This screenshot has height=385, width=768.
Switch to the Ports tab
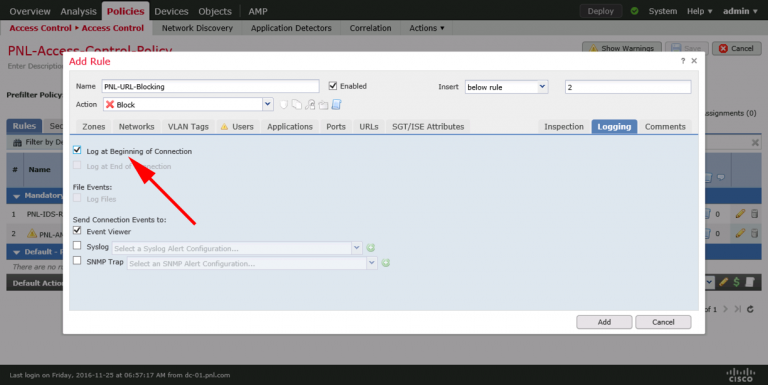point(336,126)
